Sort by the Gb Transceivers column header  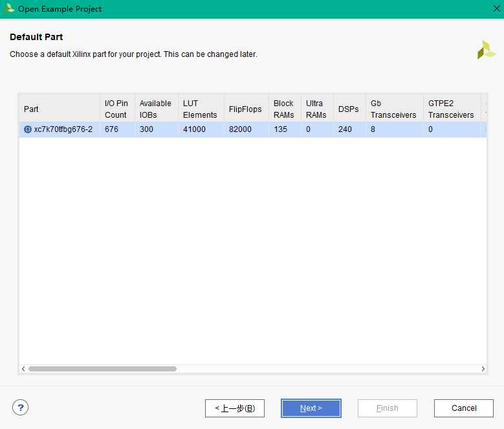tap(394, 109)
